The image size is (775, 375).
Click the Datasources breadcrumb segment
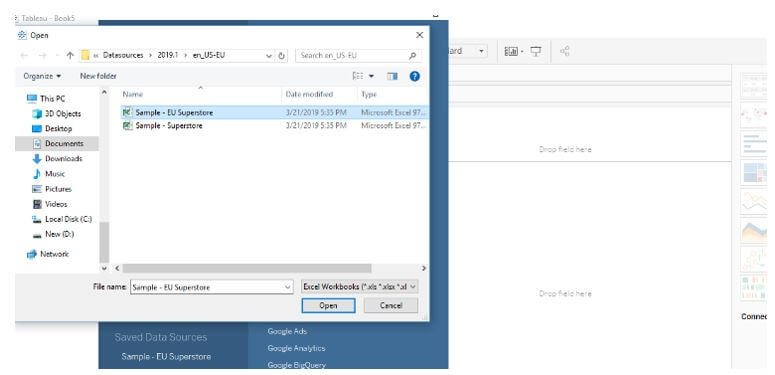pyautogui.click(x=123, y=55)
